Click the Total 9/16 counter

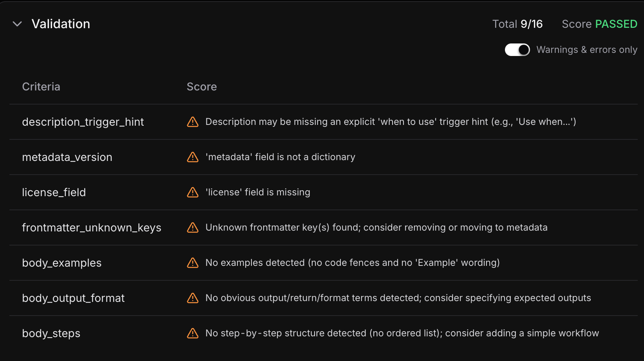[517, 24]
